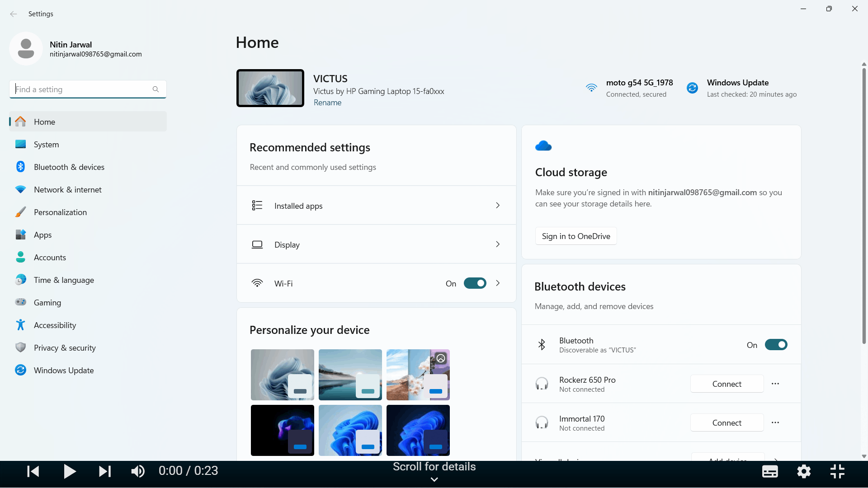
Task: Skip to previous track in video player
Action: pyautogui.click(x=33, y=471)
